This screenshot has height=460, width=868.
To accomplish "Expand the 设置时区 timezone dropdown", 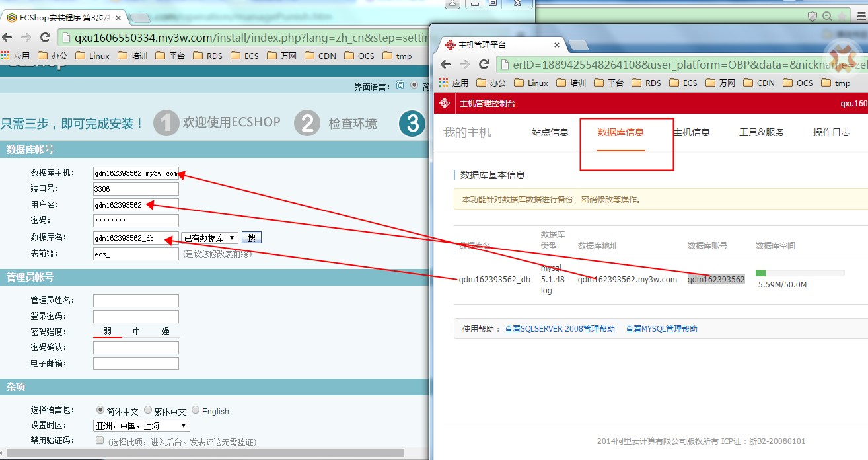I will tap(141, 426).
